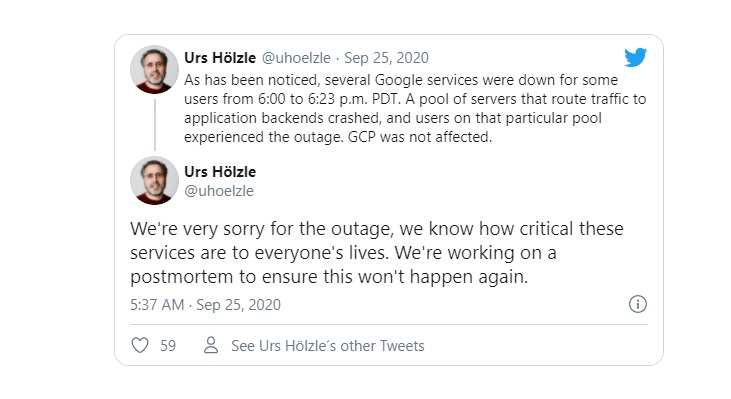The image size is (731, 399).
Task: Click the parent tweet about Google services outage
Action: coord(415,109)
